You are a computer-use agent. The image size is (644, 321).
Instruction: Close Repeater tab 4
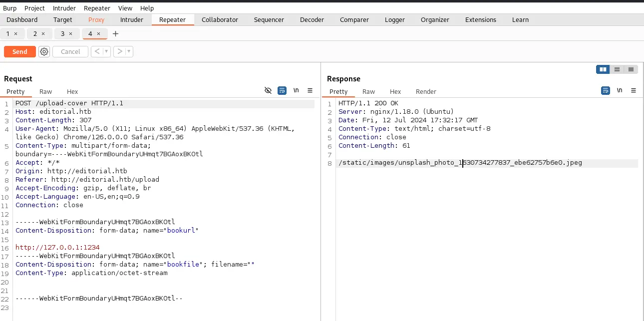tap(98, 33)
